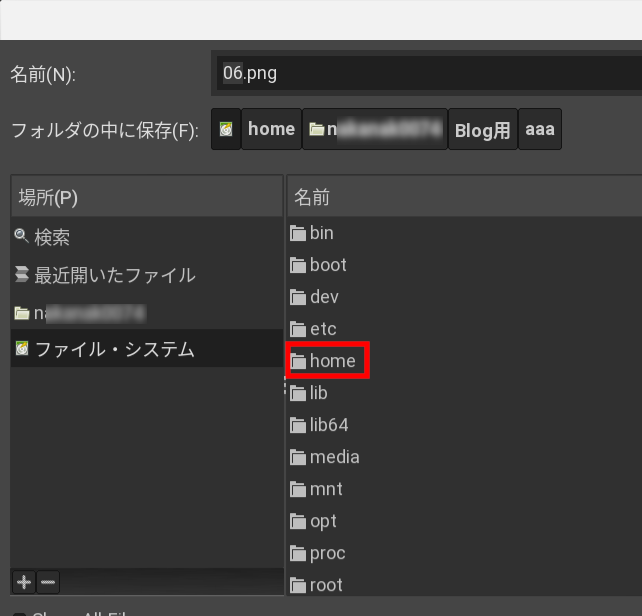Screen dimensions: 642x616
Task: Select the root folder
Action: (x=316, y=585)
